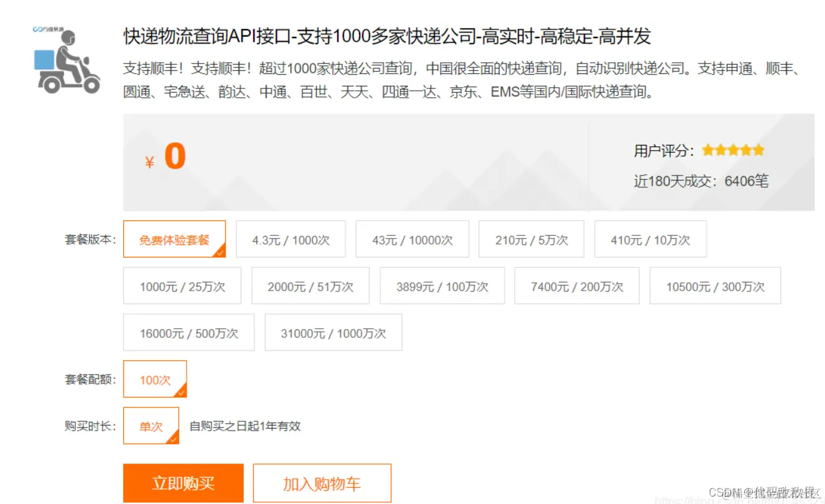Select the 2000元 / 51万次 package
The width and height of the screenshot is (825, 504).
point(310,286)
